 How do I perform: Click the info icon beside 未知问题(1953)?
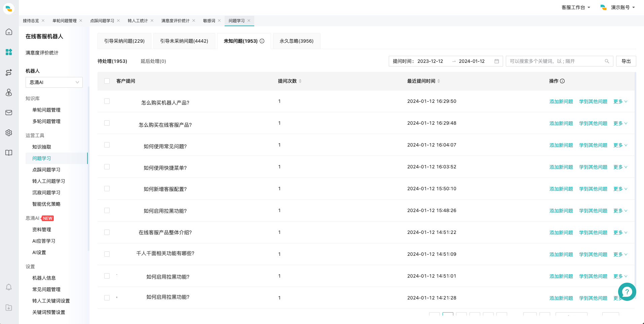coord(262,41)
